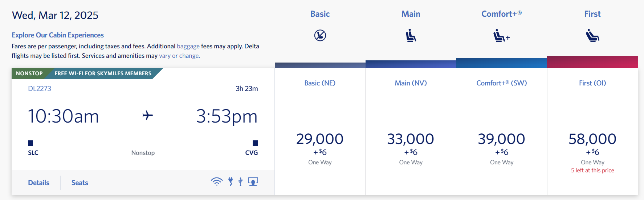Choose the Comfort+ (SW) 39,000 miles fare

[x=501, y=139]
